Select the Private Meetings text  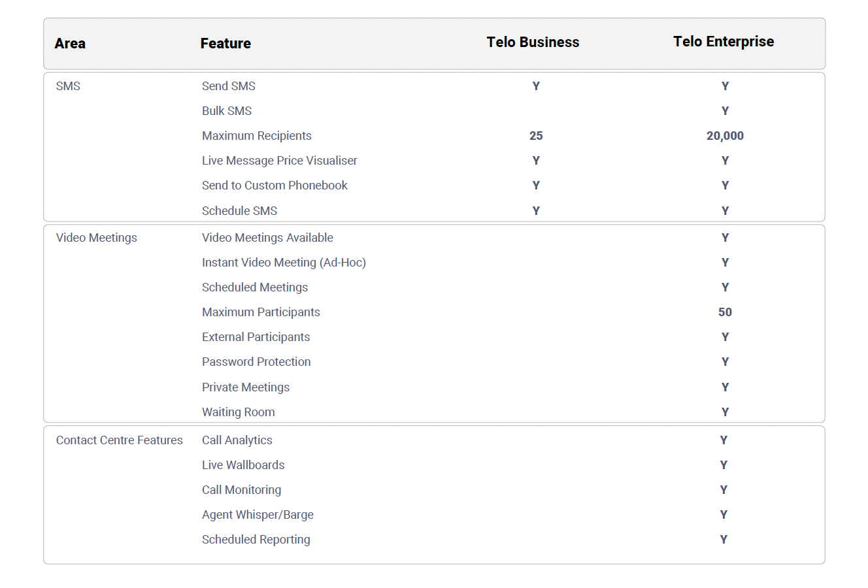point(246,387)
